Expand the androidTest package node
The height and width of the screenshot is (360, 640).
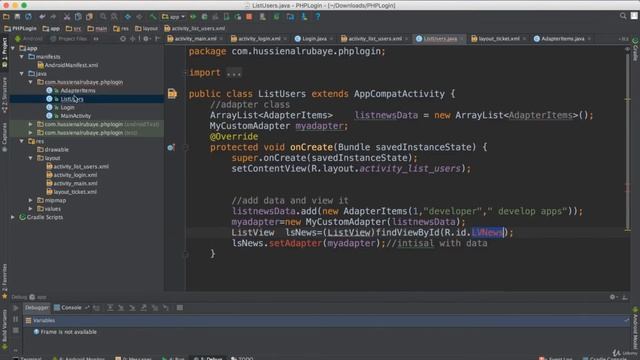31,124
